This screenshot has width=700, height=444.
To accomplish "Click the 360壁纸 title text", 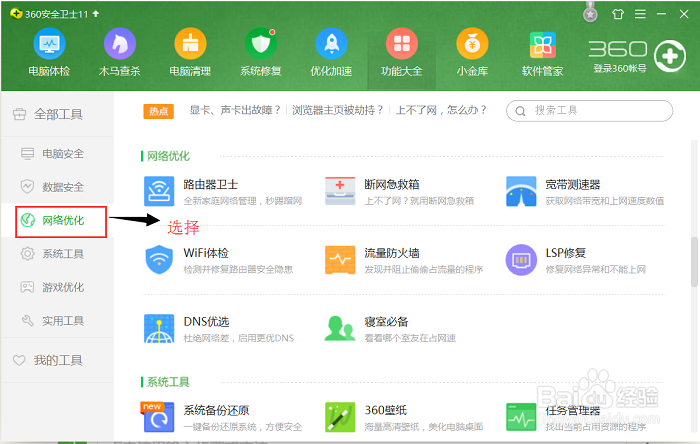I will 386,410.
